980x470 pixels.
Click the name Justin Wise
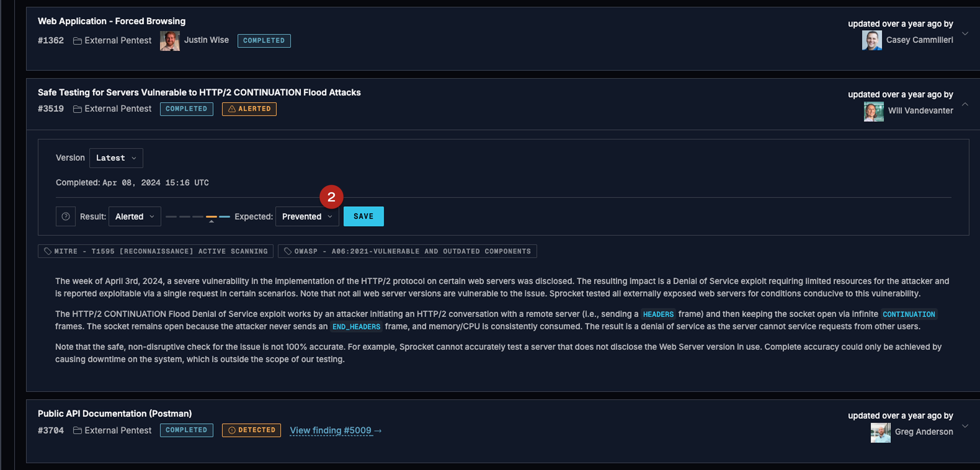pyautogui.click(x=207, y=40)
